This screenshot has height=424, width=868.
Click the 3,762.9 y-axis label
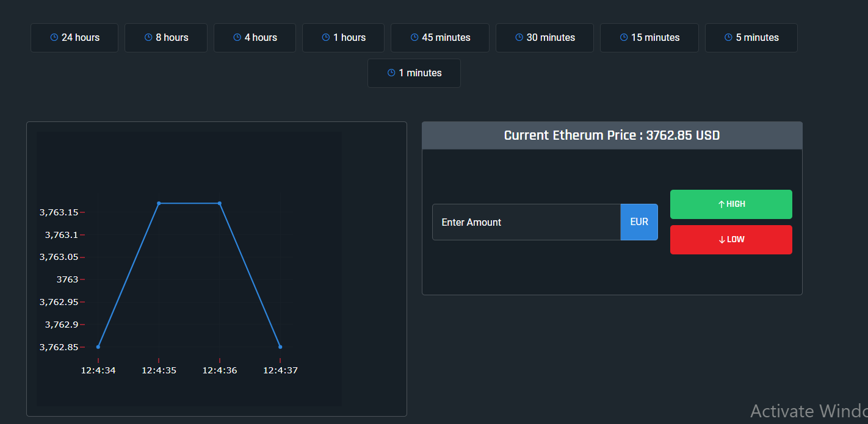pyautogui.click(x=62, y=325)
